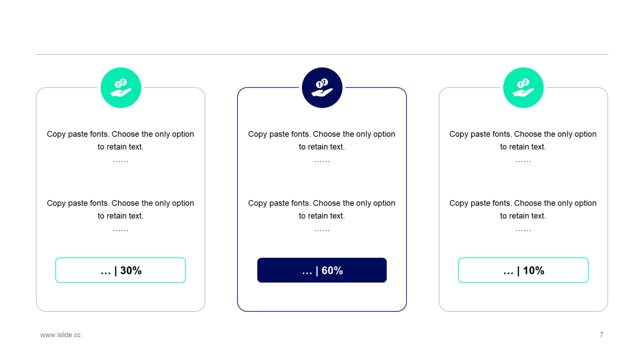Select lower text paragraph in the middle card

[322, 209]
